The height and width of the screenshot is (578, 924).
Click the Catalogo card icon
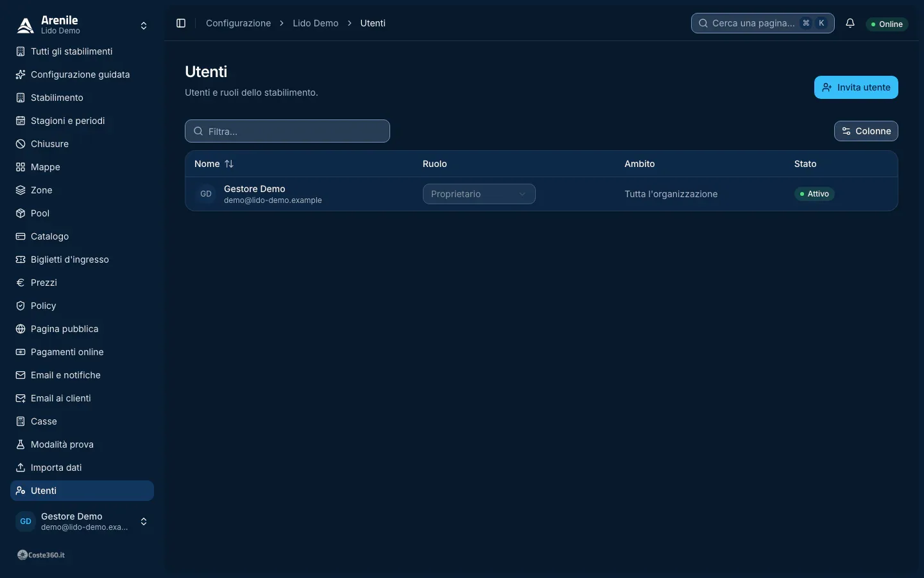(x=21, y=236)
